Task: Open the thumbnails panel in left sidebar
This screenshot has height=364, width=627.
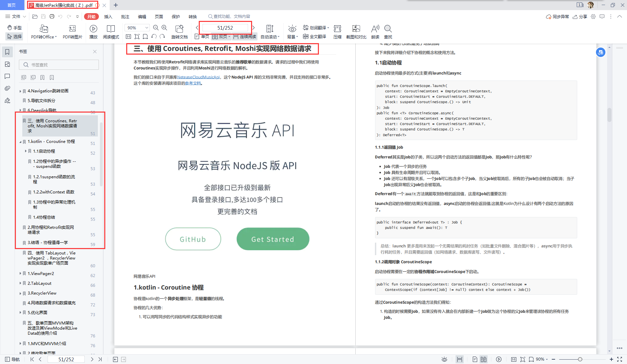Action: (x=7, y=64)
